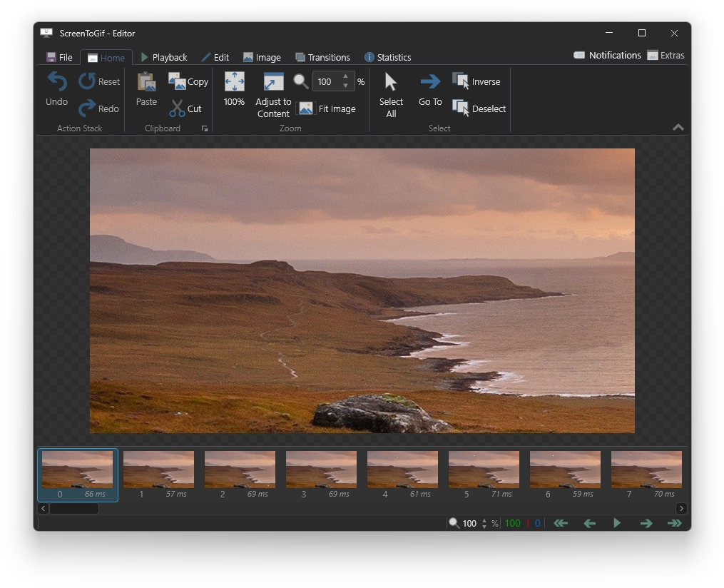
Task: Increase the status bar zoom value
Action: [484, 520]
